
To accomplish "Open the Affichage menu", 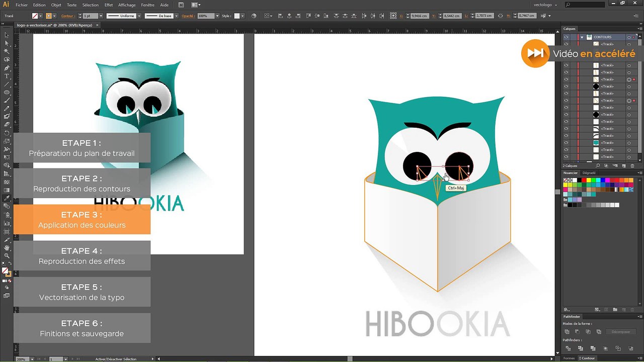I will pos(127,5).
